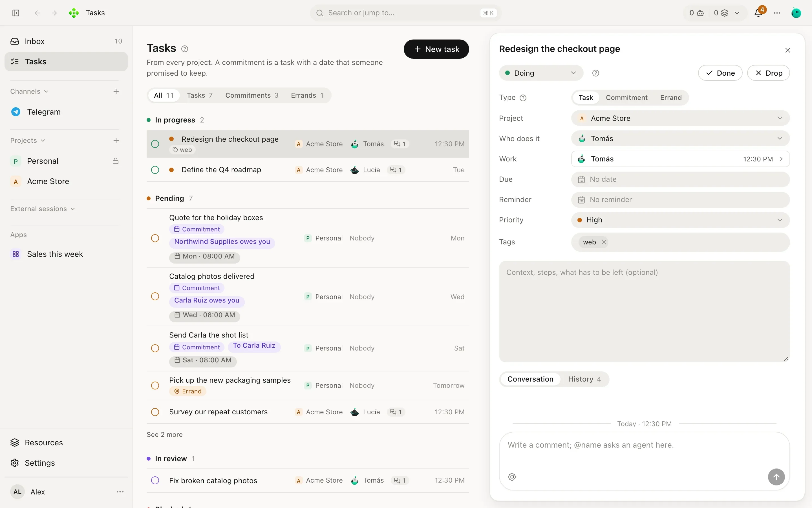
Task: Open Resources in sidebar
Action: (66, 443)
